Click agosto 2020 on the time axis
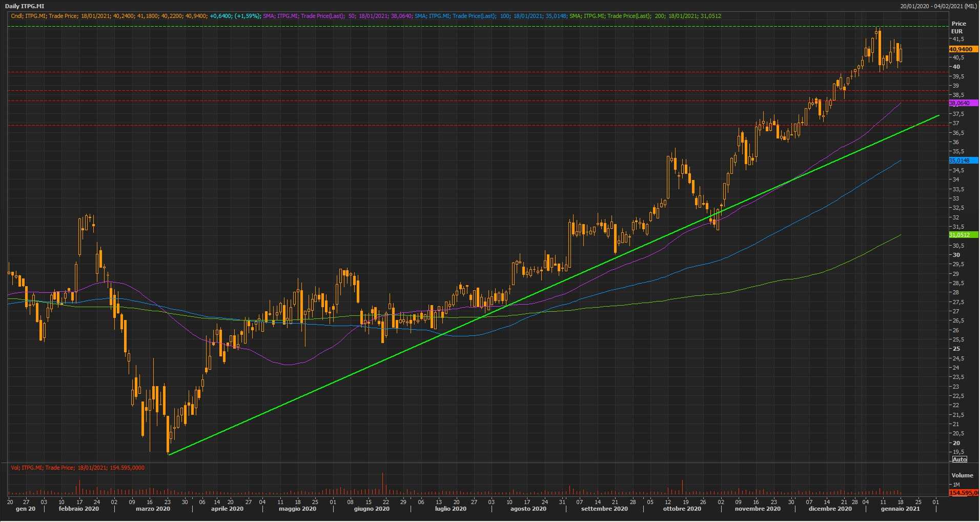The image size is (980, 522). pyautogui.click(x=528, y=509)
